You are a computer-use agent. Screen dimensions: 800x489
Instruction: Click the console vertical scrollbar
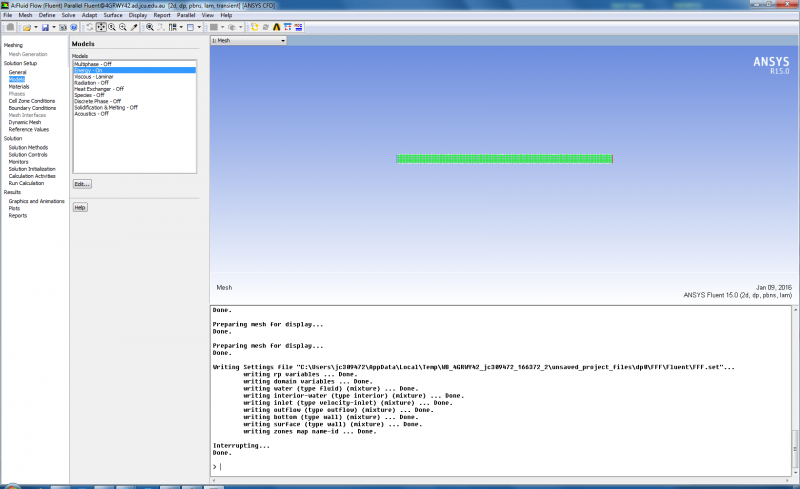(795, 391)
